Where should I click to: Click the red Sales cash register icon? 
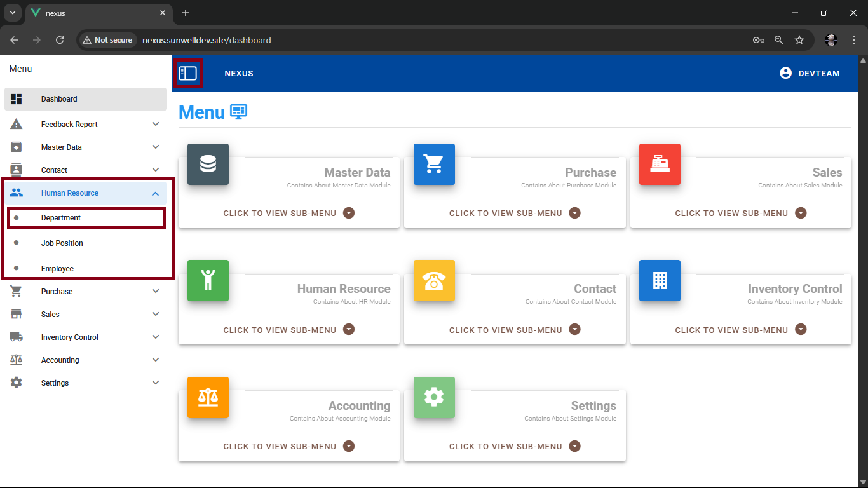coord(660,165)
